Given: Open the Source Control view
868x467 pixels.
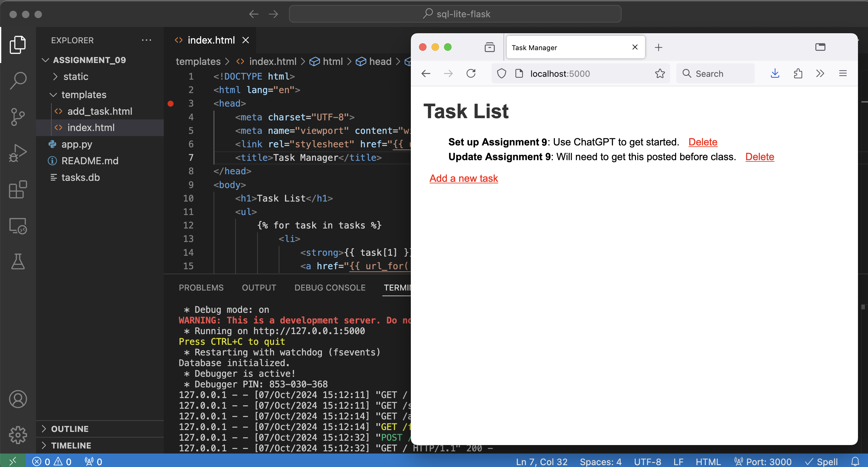Looking at the screenshot, I should click(x=18, y=116).
